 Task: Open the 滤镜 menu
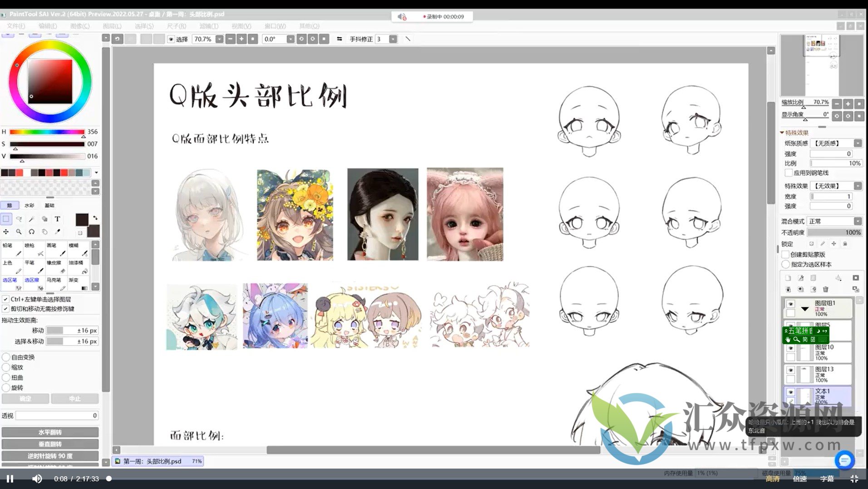tap(209, 26)
